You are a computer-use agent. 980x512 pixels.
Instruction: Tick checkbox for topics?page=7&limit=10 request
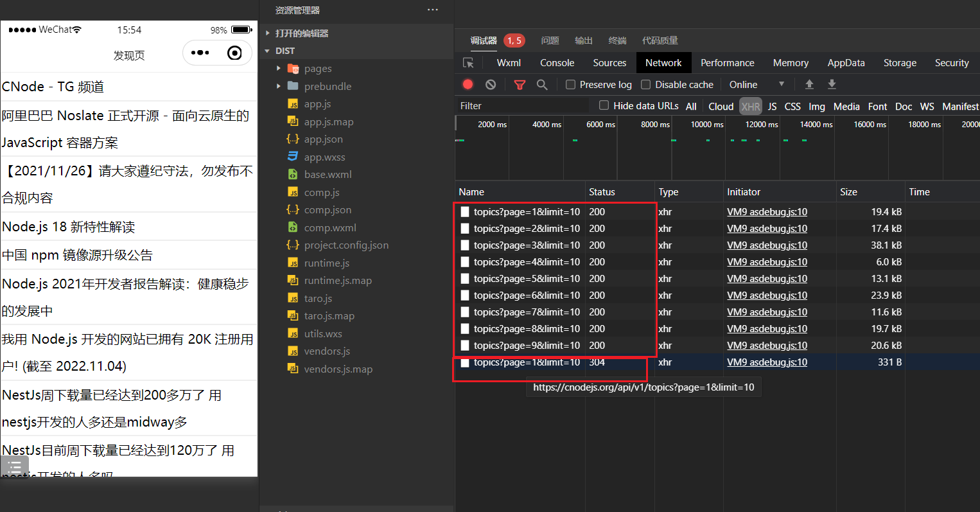click(x=465, y=312)
